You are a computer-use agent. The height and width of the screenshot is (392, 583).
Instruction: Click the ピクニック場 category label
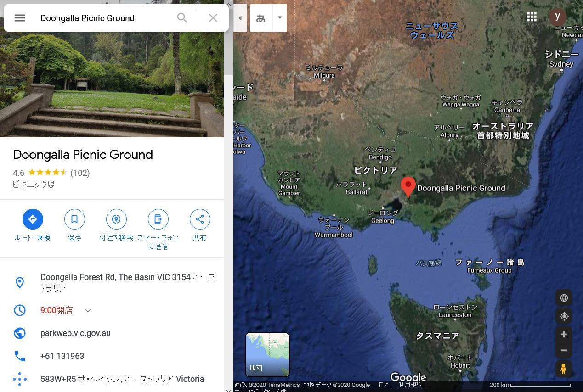pyautogui.click(x=34, y=185)
